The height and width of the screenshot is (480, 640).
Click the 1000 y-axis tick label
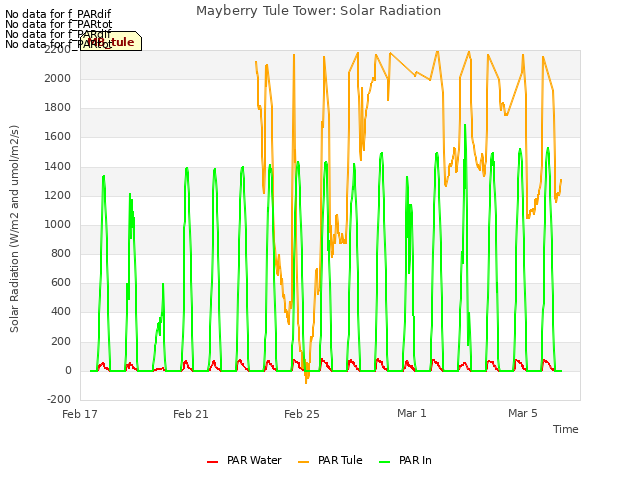[x=58, y=224]
